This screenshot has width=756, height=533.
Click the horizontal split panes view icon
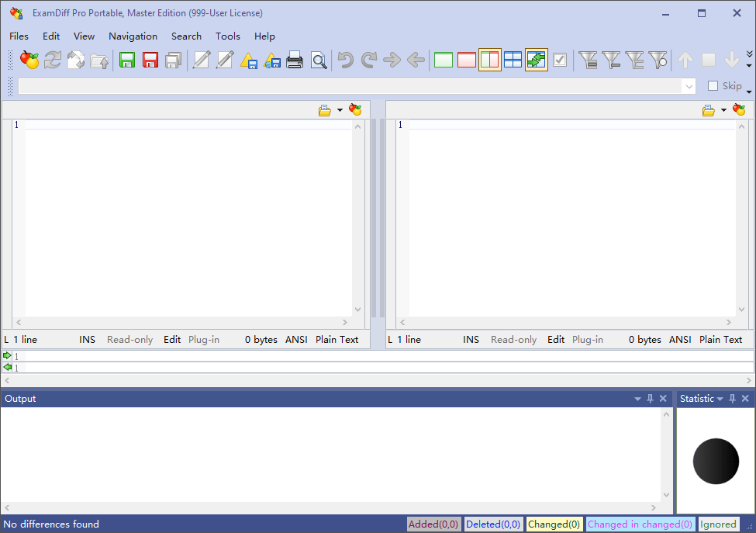coord(513,60)
